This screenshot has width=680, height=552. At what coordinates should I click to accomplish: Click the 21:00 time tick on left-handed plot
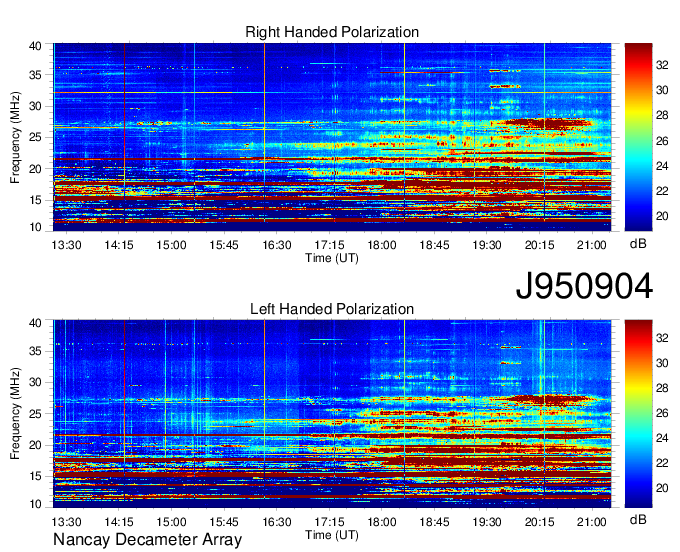click(x=592, y=522)
